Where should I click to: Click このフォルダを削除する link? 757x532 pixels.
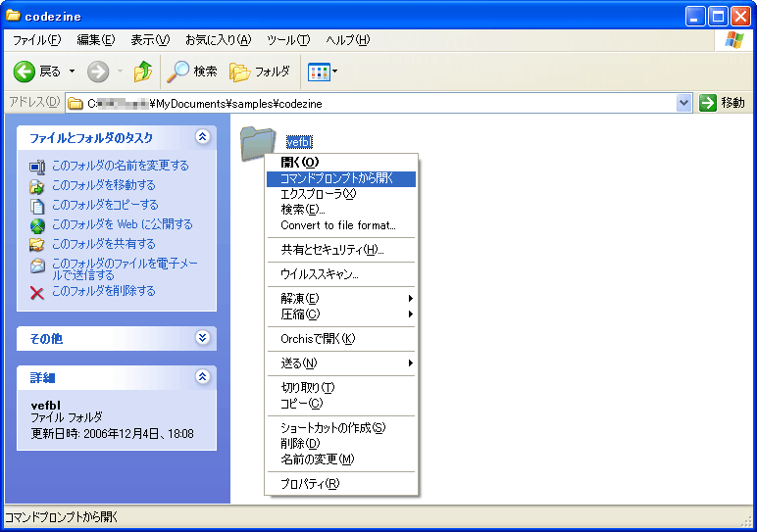104,291
